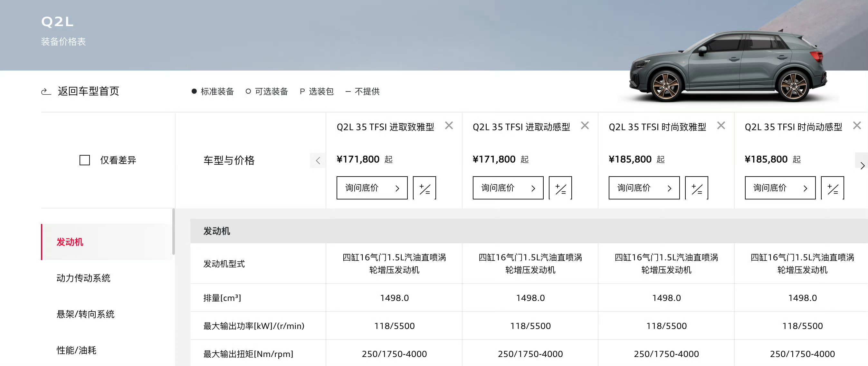
Task: Open price calculator icon for 时尚动感型
Action: click(x=833, y=188)
